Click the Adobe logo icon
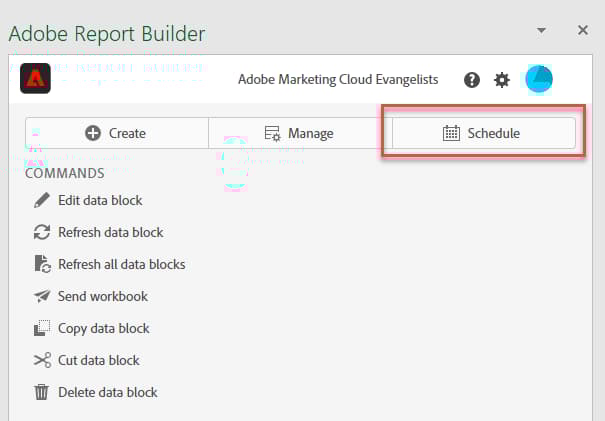The image size is (605, 421). point(36,79)
